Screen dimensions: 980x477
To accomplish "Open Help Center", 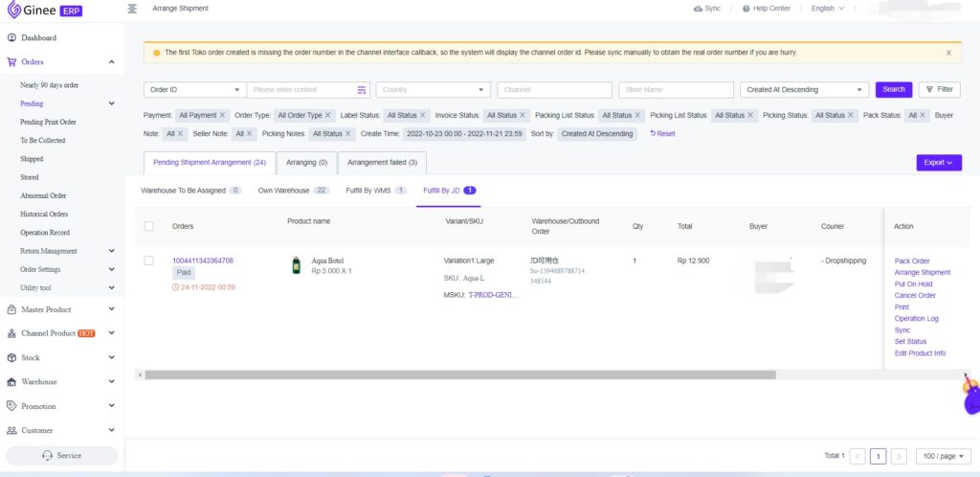I will pyautogui.click(x=767, y=9).
